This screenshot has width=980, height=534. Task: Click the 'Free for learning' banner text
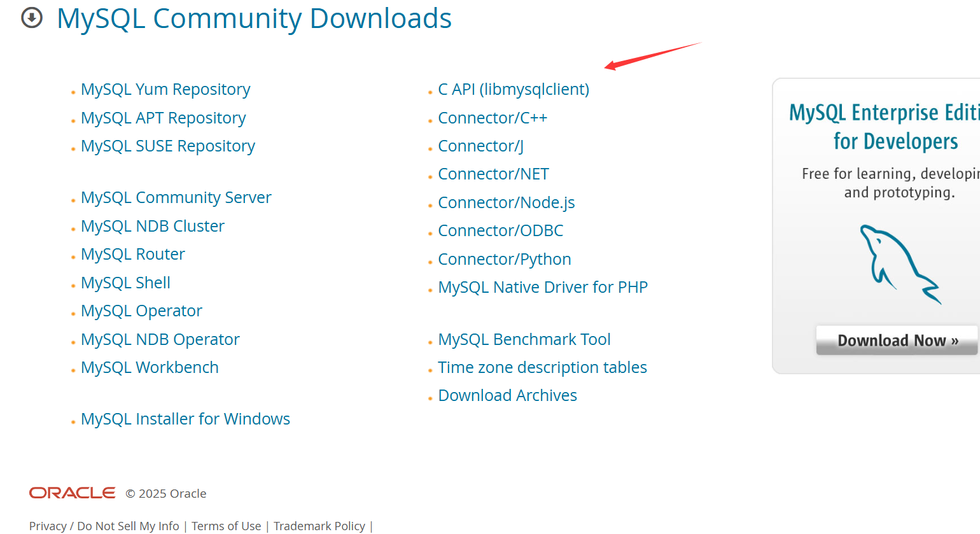coord(891,183)
